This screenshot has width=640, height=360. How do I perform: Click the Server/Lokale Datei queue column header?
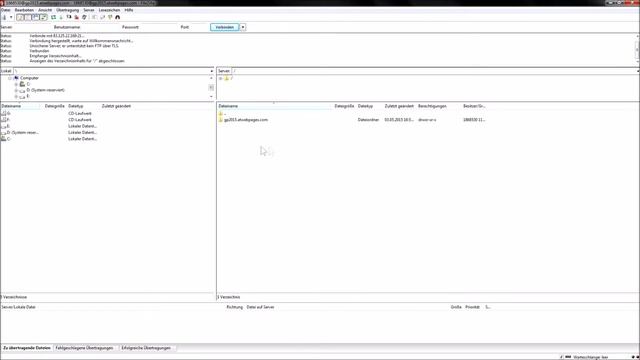pos(19,307)
